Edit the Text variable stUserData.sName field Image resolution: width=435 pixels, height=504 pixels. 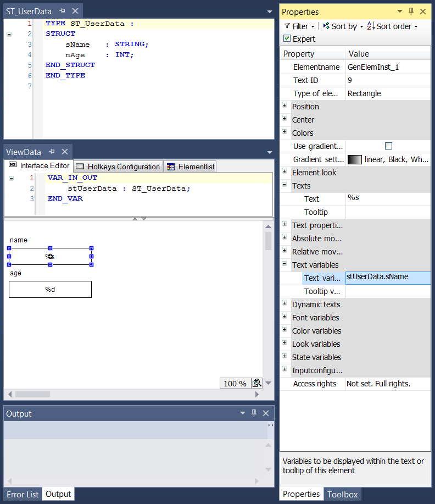pos(388,278)
